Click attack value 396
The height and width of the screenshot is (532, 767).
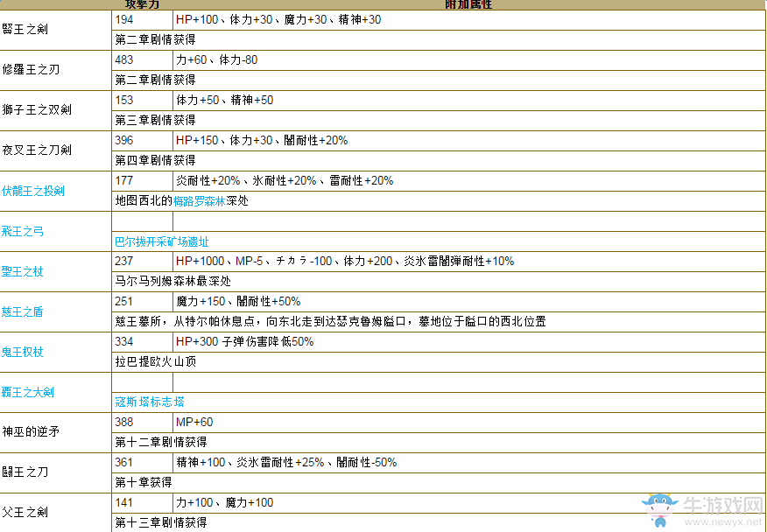pyautogui.click(x=123, y=140)
